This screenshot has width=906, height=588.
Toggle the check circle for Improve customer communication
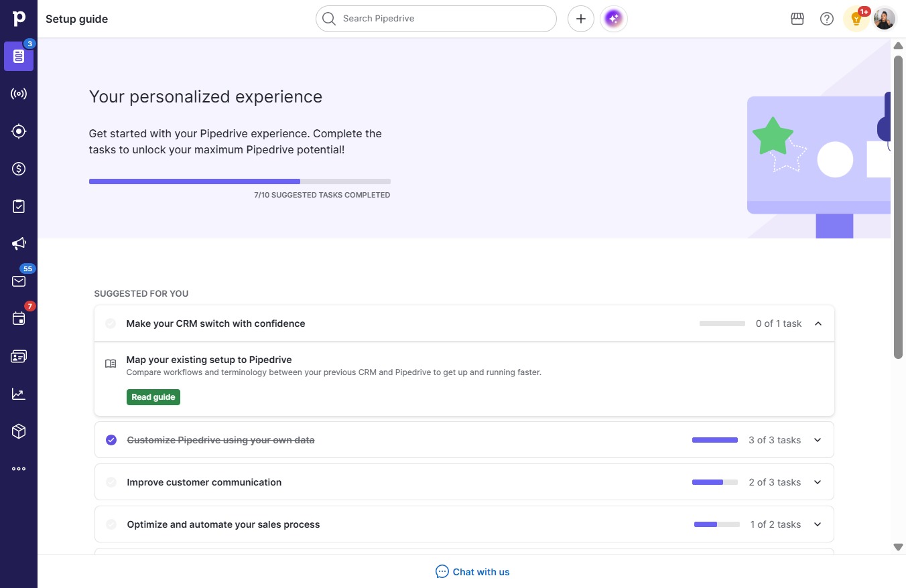(111, 482)
